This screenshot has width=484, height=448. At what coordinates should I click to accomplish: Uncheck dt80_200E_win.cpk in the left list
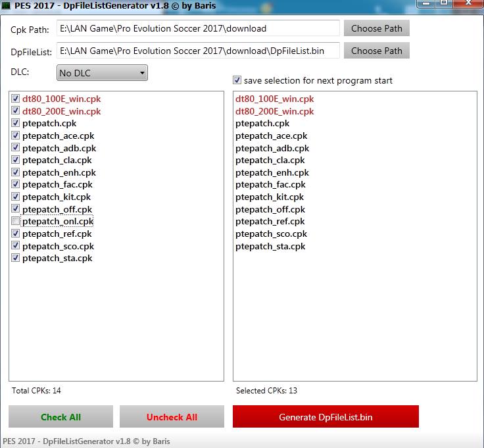(x=15, y=111)
